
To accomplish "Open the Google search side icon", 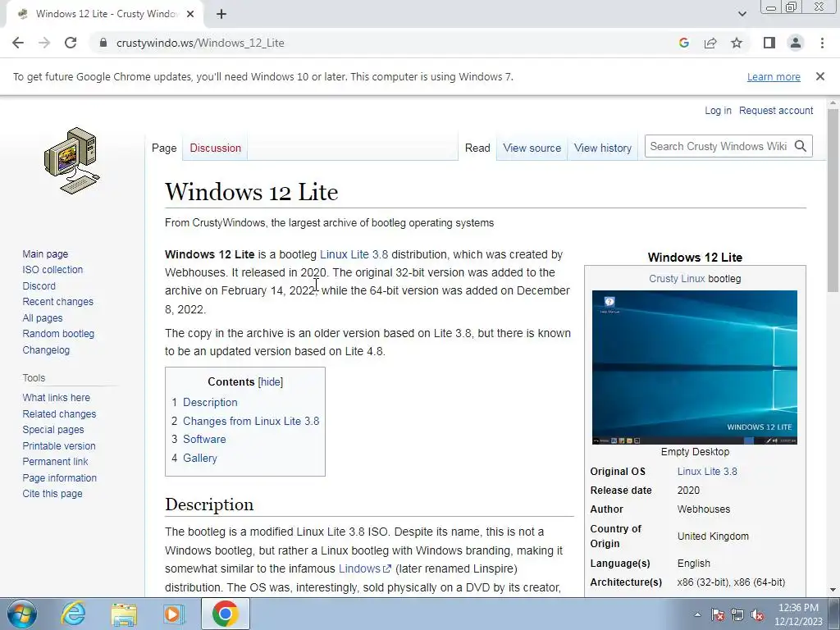I will pyautogui.click(x=683, y=43).
